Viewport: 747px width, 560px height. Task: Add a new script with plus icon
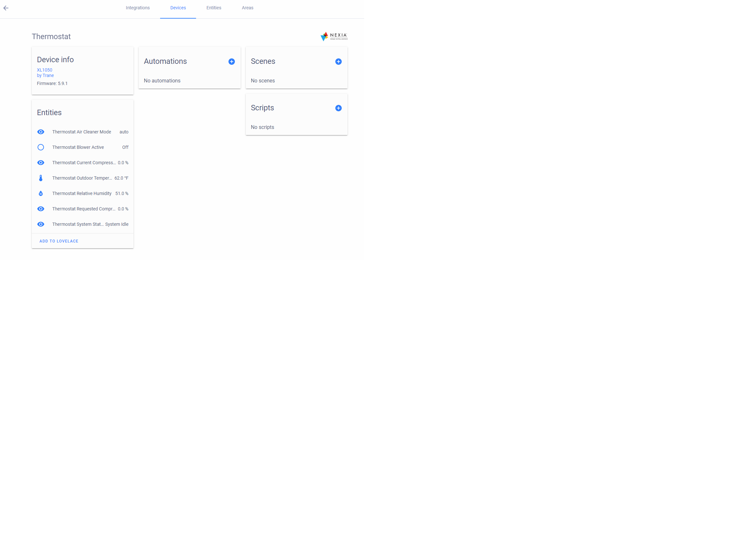(x=338, y=108)
